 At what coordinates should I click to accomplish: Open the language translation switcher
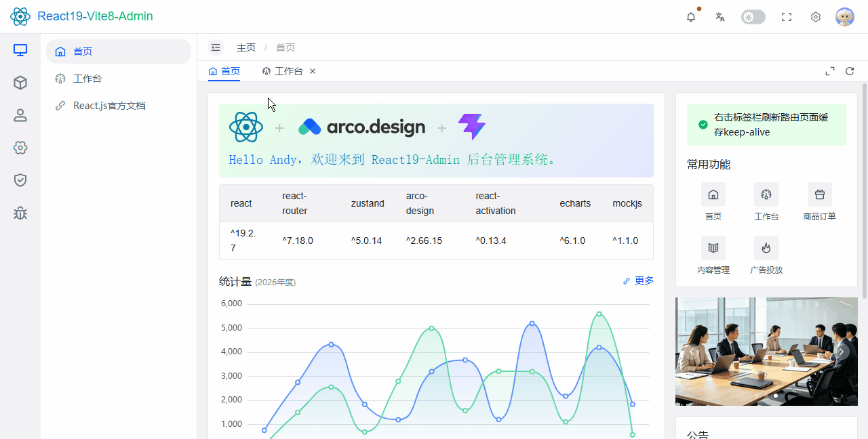[720, 17]
